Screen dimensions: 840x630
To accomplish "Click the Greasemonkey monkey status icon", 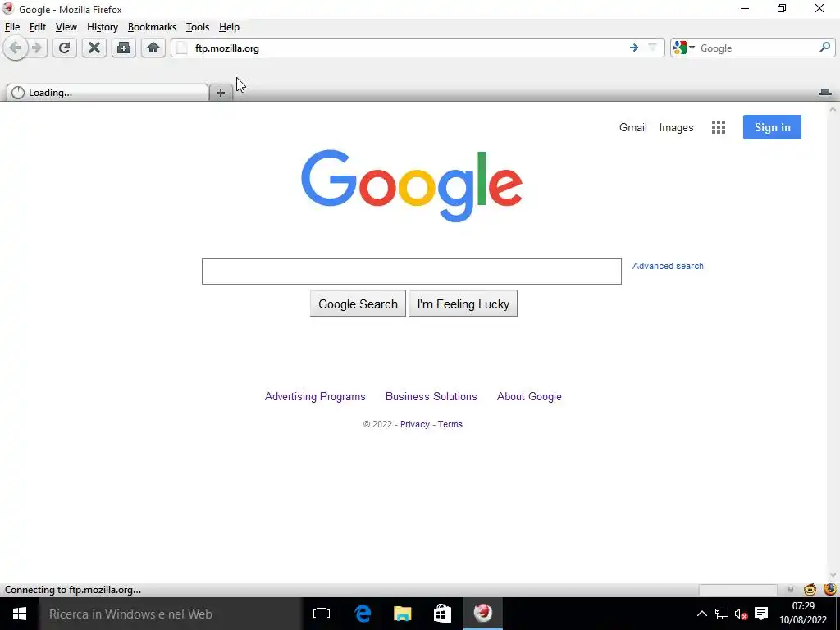I will pos(810,590).
